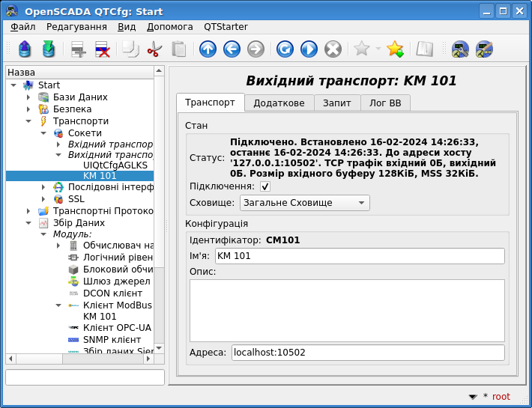The width and height of the screenshot is (532, 408).
Task: Go back with blue left arrow icon
Action: pos(232,49)
